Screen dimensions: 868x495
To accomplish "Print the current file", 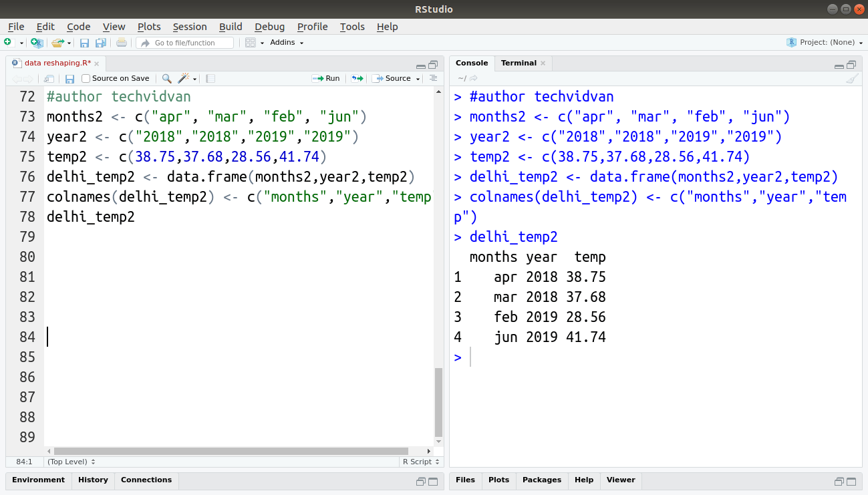I will pos(120,42).
